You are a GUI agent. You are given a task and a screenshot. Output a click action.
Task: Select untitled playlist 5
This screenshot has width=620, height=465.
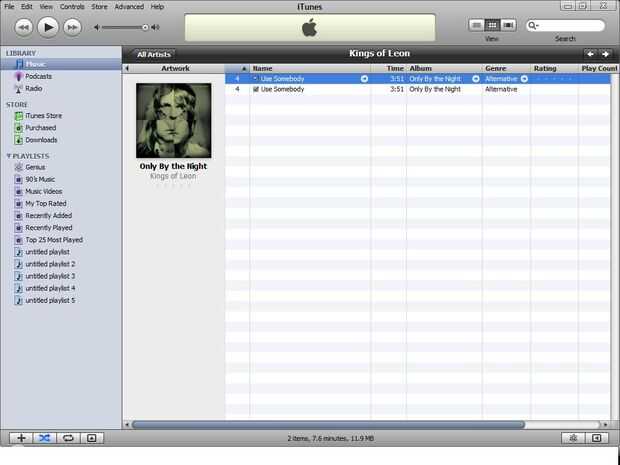[x=50, y=301]
